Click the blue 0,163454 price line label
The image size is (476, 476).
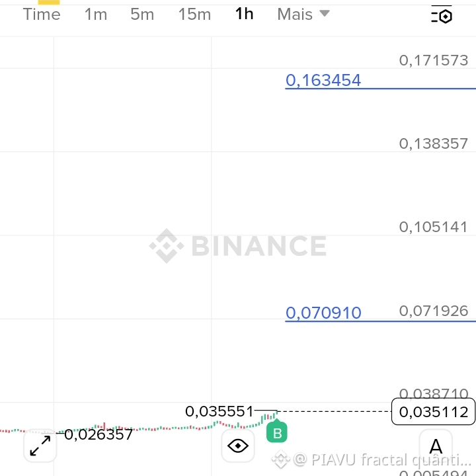323,81
